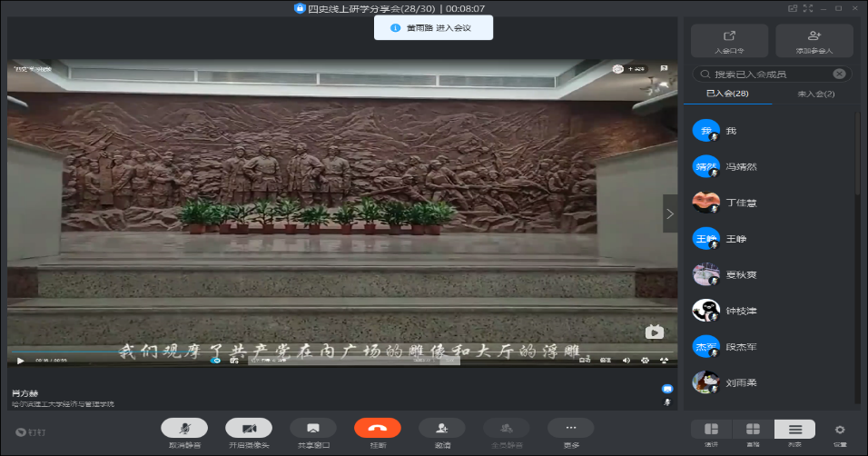Open the share window (共享窗口) button
Image resolution: width=868 pixels, height=456 pixels.
click(x=313, y=429)
